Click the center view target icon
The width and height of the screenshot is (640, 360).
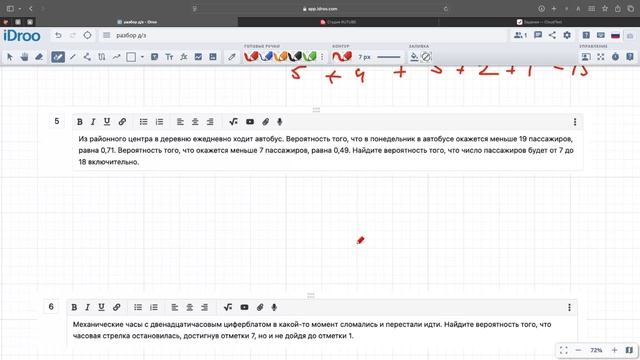(x=87, y=36)
